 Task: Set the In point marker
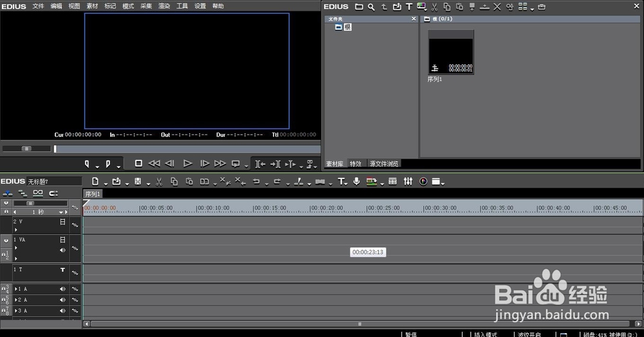click(x=87, y=164)
